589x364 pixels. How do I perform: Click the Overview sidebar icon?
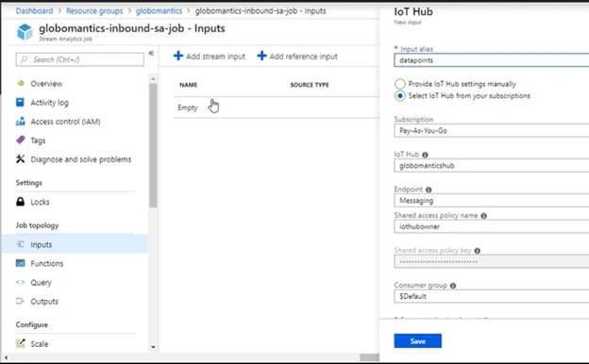(20, 83)
